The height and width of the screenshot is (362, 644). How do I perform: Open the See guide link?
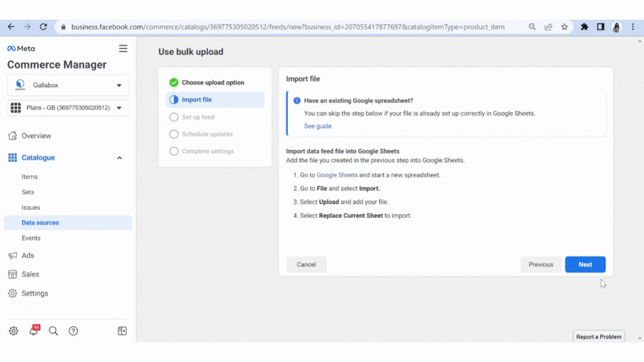coord(318,126)
